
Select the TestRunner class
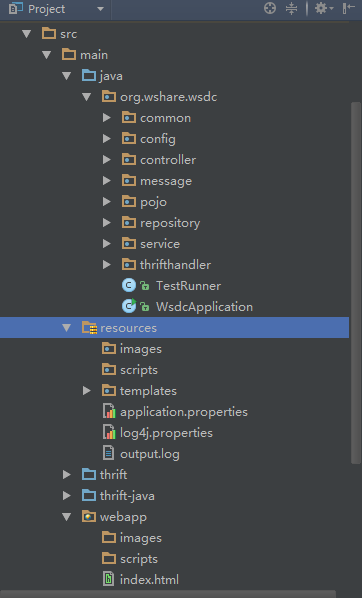(x=188, y=286)
